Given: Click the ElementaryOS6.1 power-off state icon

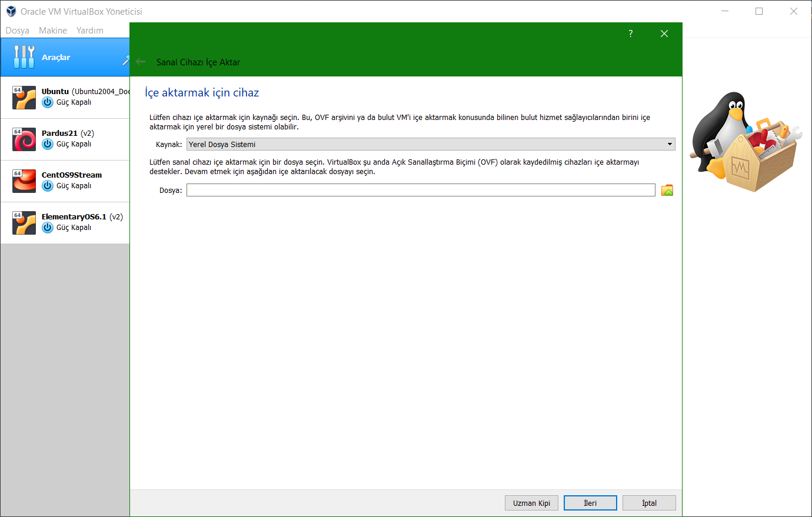Looking at the screenshot, I should 48,228.
